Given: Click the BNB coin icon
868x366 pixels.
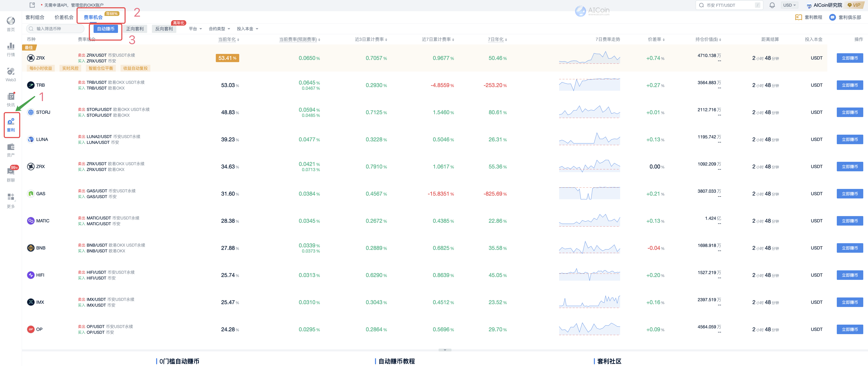Looking at the screenshot, I should click(x=31, y=248).
